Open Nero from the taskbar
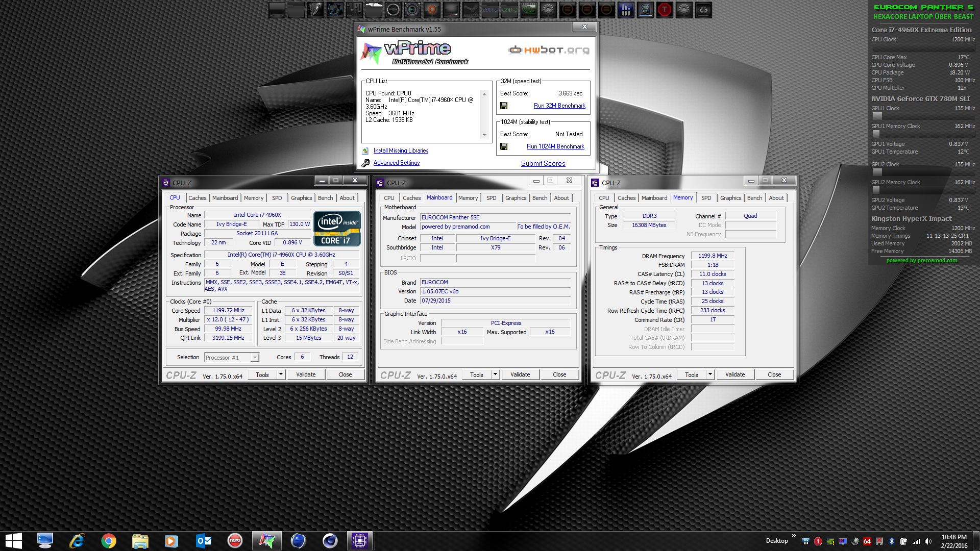 pos(234,541)
